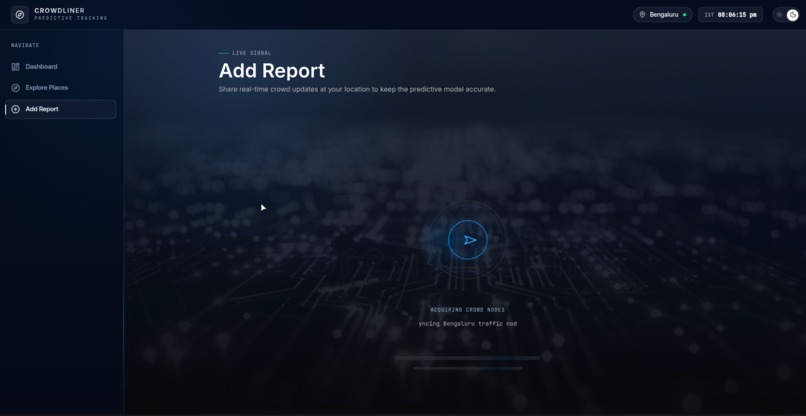The width and height of the screenshot is (806, 416).
Task: Switch theme with the moon toggle knob
Action: tap(792, 15)
